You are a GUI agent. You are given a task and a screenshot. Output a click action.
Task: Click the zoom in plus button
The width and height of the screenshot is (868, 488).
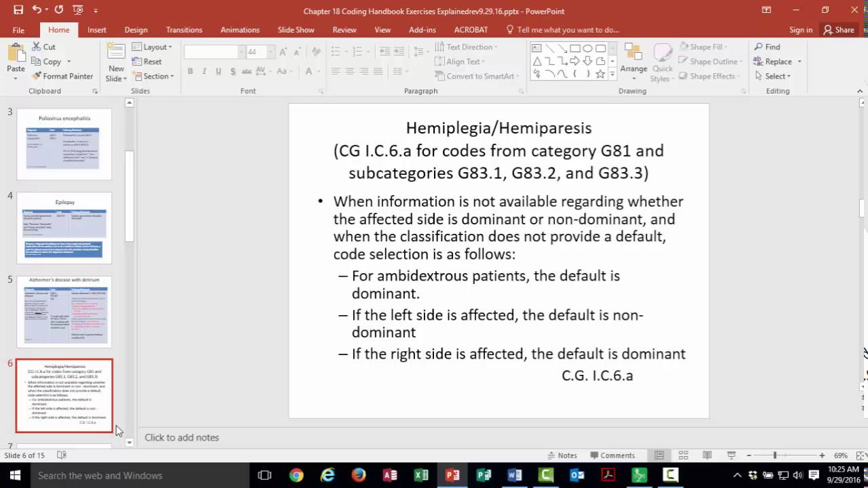point(822,455)
